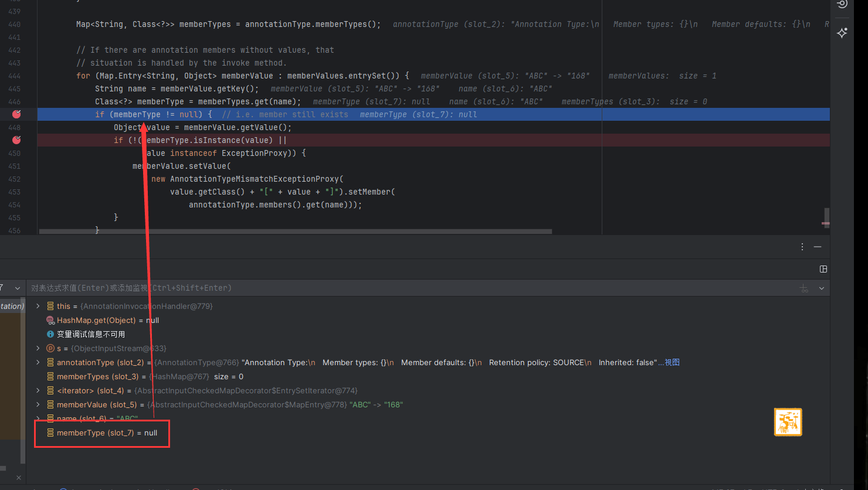Viewport: 868px width, 490px height.
Task: Expand the expression history dropdown chevron
Action: 822,288
